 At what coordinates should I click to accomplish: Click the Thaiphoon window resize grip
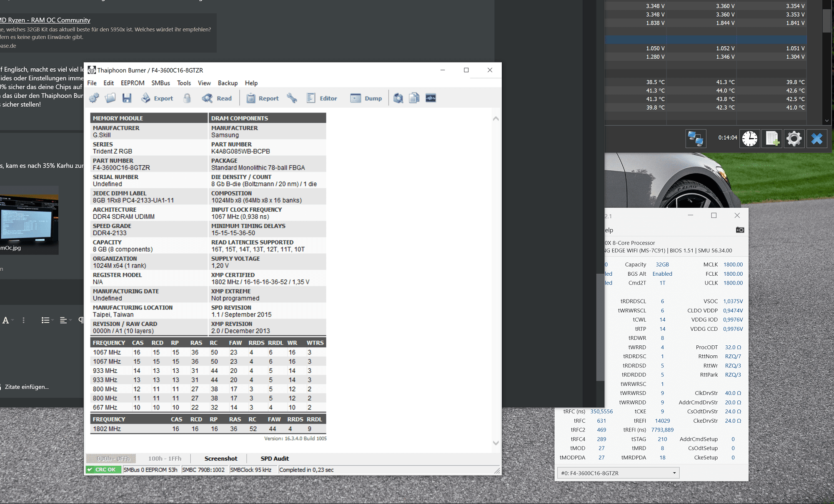tap(497, 471)
